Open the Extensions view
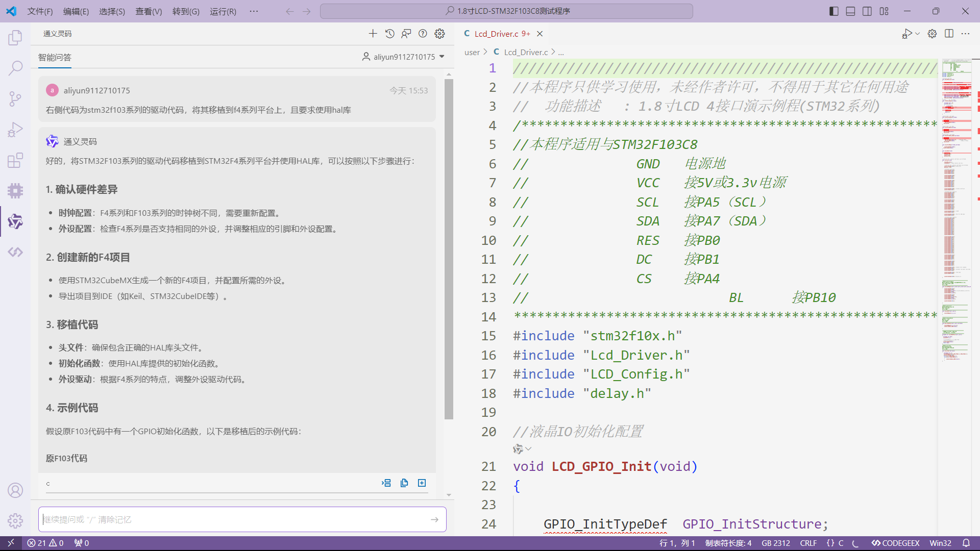The width and height of the screenshot is (980, 551). point(15,160)
